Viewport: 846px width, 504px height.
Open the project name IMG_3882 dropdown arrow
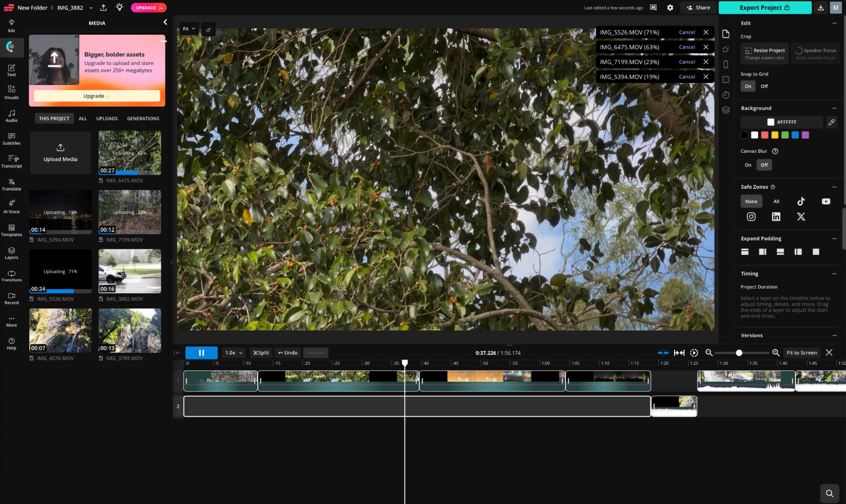pyautogui.click(x=91, y=8)
